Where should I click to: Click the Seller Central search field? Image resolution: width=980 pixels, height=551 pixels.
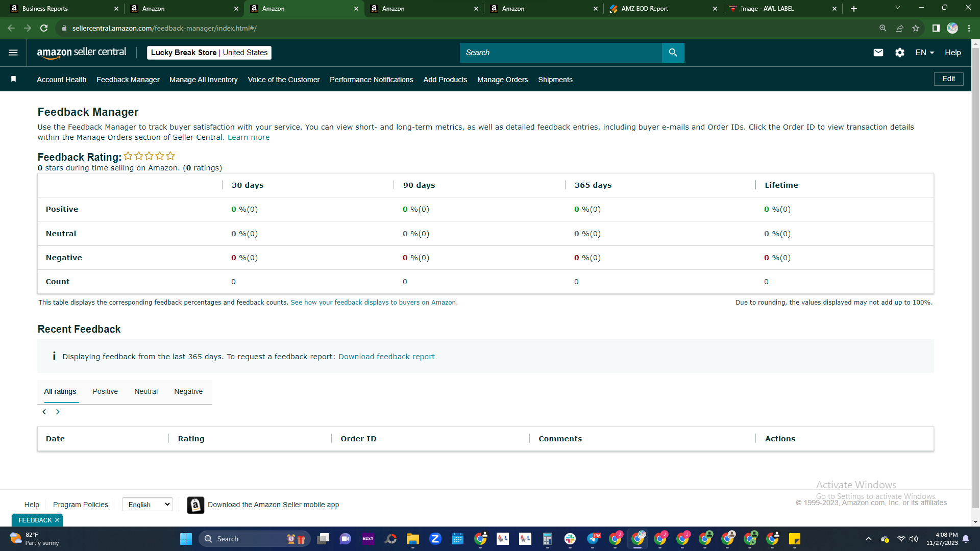click(x=561, y=53)
